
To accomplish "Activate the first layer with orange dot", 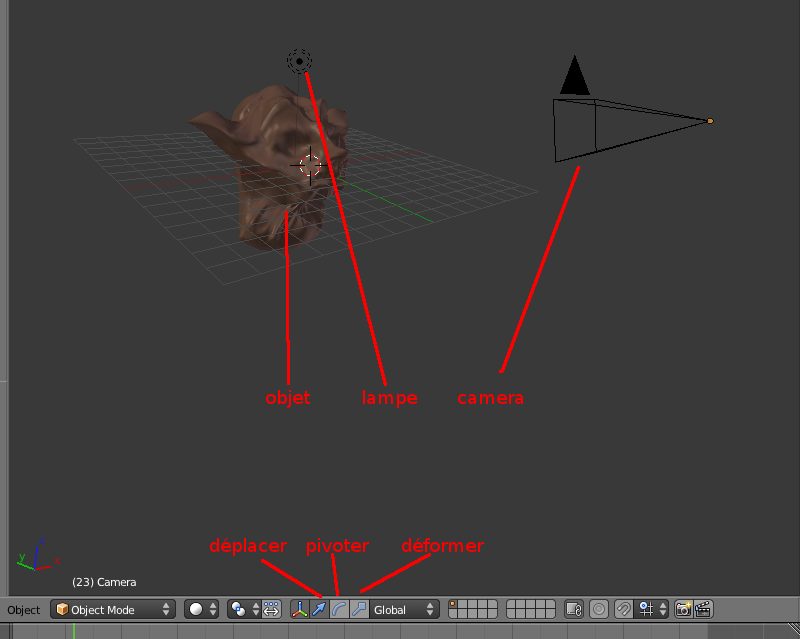I will pos(453,604).
